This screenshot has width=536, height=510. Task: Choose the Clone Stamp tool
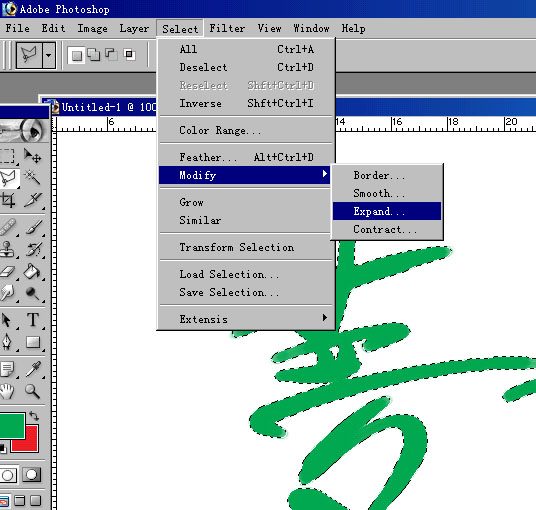tap(8, 250)
